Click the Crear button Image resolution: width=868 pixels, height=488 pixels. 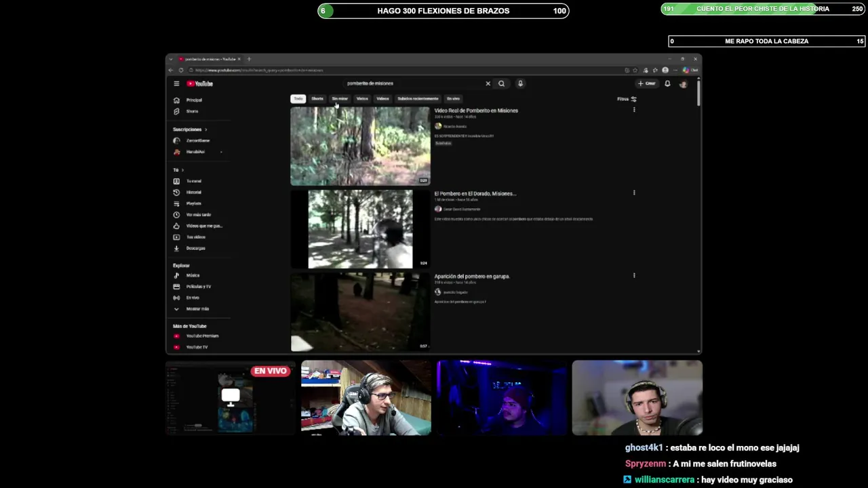click(x=646, y=83)
